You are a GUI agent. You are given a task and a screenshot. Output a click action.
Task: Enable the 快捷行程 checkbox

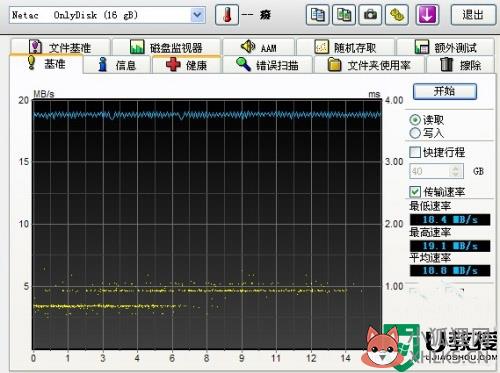point(415,152)
